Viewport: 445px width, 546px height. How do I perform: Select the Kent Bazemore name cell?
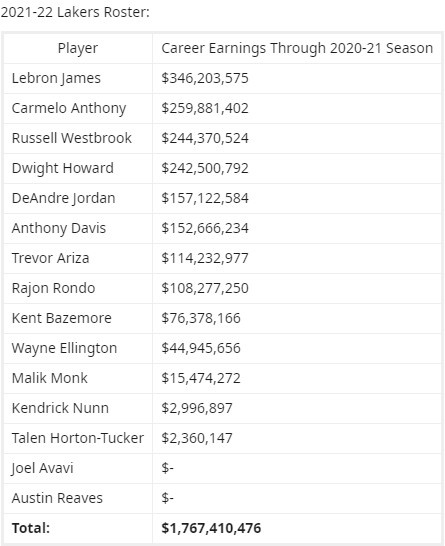point(78,318)
